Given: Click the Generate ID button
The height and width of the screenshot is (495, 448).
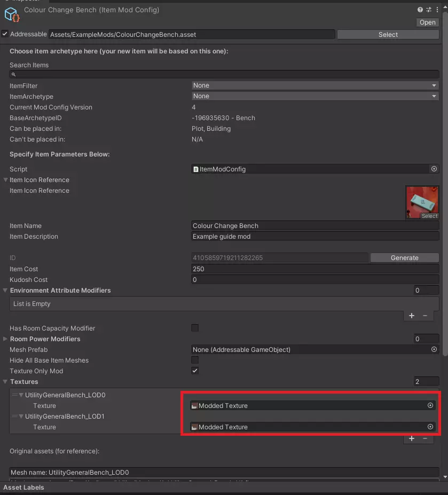Looking at the screenshot, I should coord(404,257).
